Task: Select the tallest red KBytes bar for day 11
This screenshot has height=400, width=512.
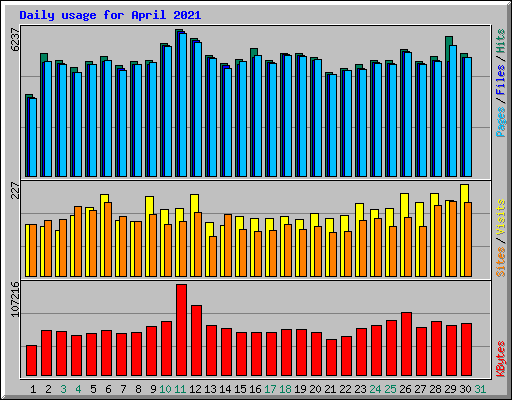Action: click(181, 330)
